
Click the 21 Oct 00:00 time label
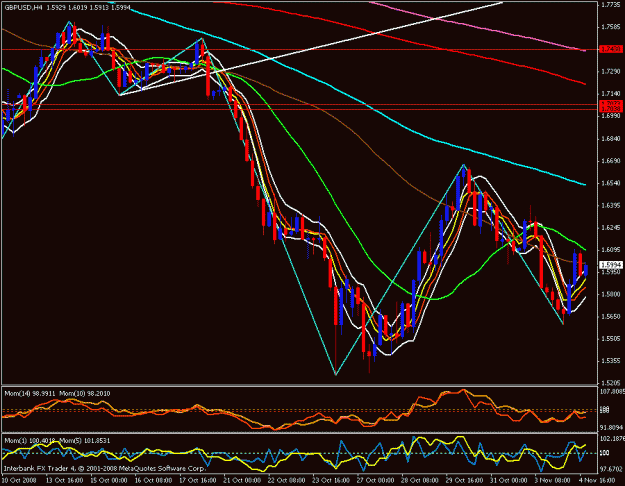(242, 480)
